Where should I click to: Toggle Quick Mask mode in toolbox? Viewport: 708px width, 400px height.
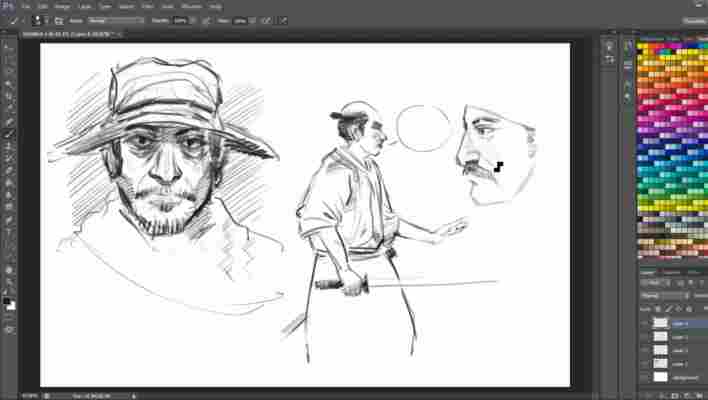pos(9,330)
